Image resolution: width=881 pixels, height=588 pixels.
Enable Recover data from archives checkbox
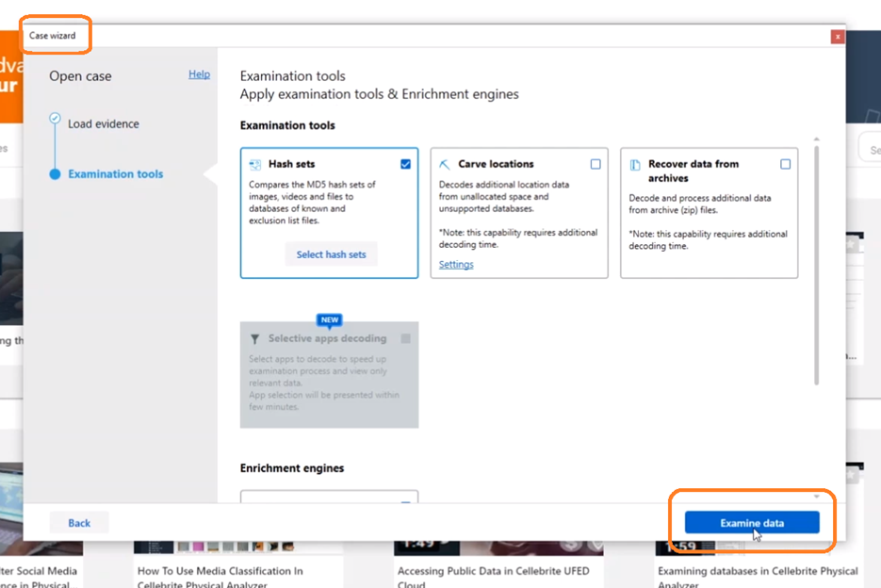click(786, 164)
